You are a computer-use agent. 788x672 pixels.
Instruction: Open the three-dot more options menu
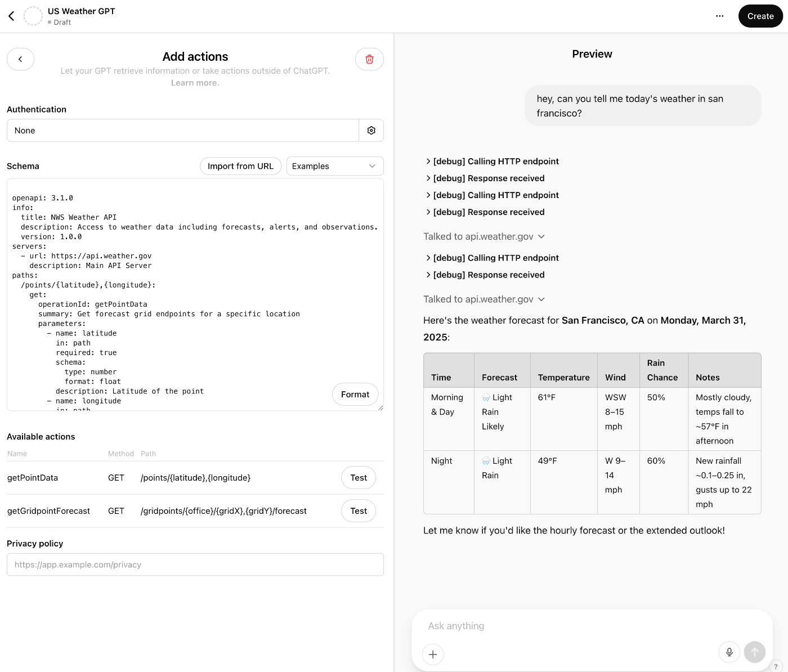(x=719, y=16)
